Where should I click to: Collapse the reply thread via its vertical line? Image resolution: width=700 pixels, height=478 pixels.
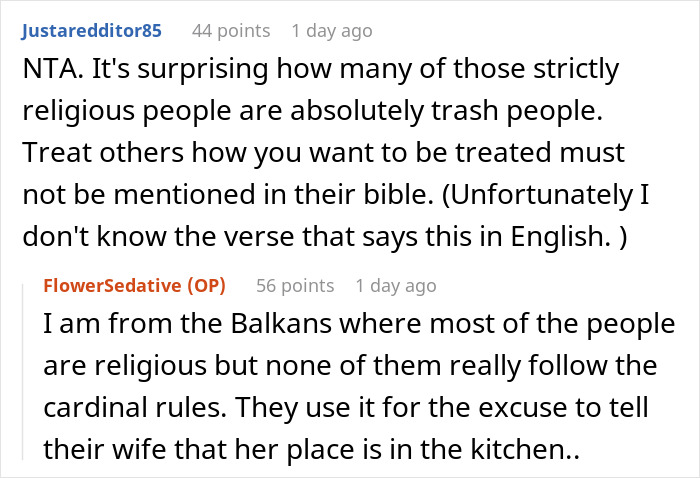pos(23,372)
